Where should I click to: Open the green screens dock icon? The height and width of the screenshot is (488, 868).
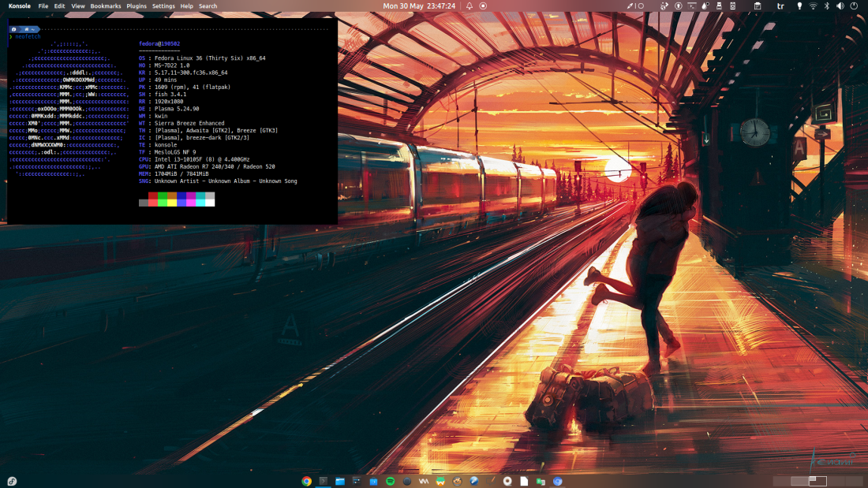point(541,482)
